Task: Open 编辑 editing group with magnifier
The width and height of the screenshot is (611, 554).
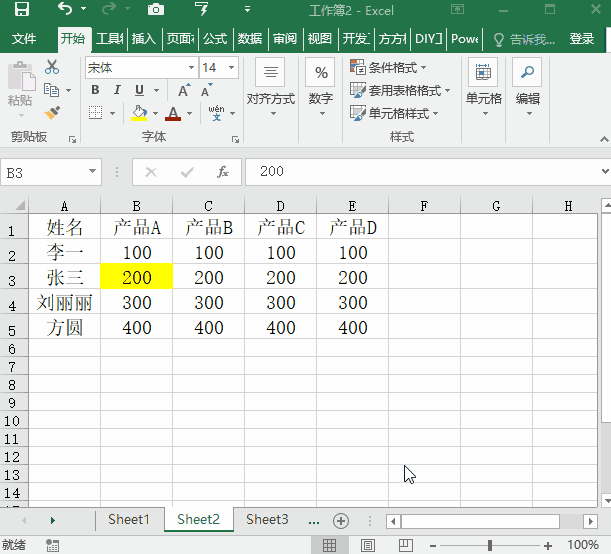Action: [528, 88]
